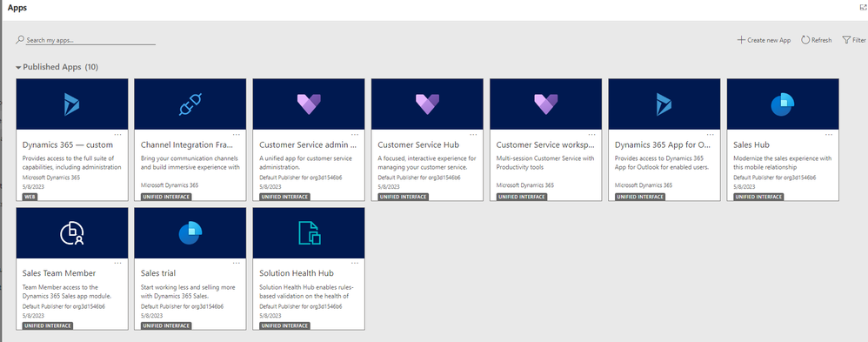This screenshot has height=342, width=868.
Task: Click the Channel Integration Framework plug icon
Action: click(190, 104)
